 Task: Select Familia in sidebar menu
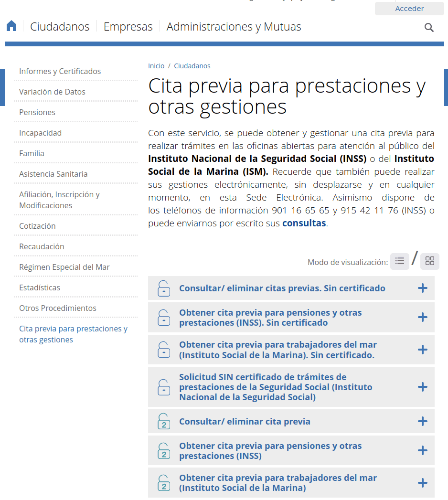click(32, 153)
